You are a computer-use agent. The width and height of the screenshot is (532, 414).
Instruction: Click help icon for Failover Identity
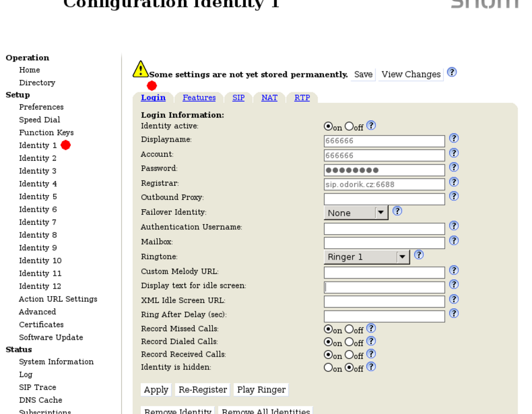pyautogui.click(x=397, y=211)
